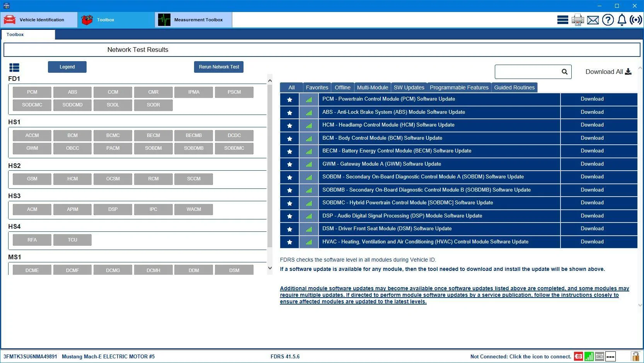Click signal bars icon in SOBDMB row
Screen dimensions: 644x363
(x=309, y=190)
